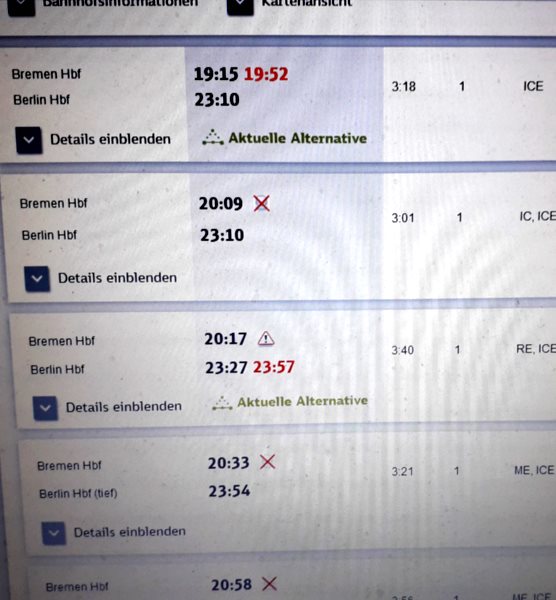
Task: Click the warning triangle next to 20:17
Action: pos(266,339)
